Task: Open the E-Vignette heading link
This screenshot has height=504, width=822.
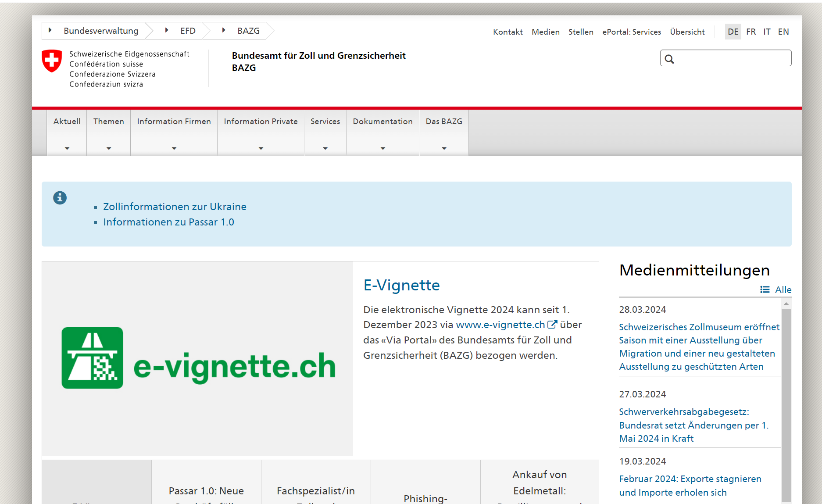Action: (x=401, y=285)
